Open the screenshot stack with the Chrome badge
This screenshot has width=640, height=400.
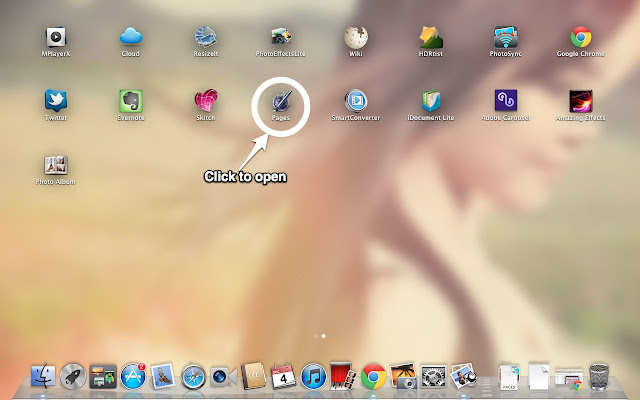(569, 378)
